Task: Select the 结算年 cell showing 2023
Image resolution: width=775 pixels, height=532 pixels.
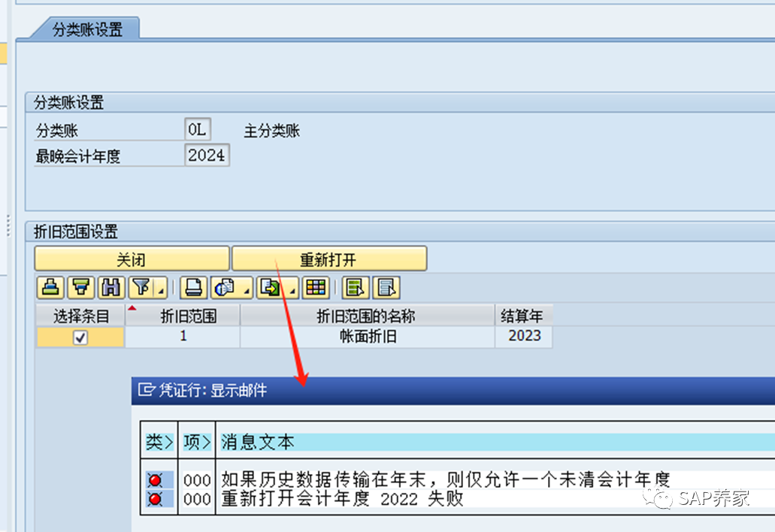Action: click(523, 337)
